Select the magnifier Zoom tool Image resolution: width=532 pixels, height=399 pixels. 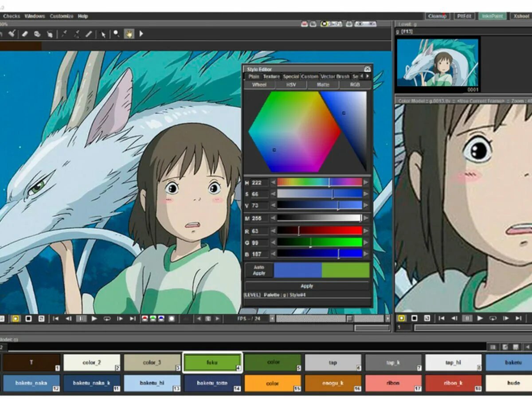click(116, 33)
